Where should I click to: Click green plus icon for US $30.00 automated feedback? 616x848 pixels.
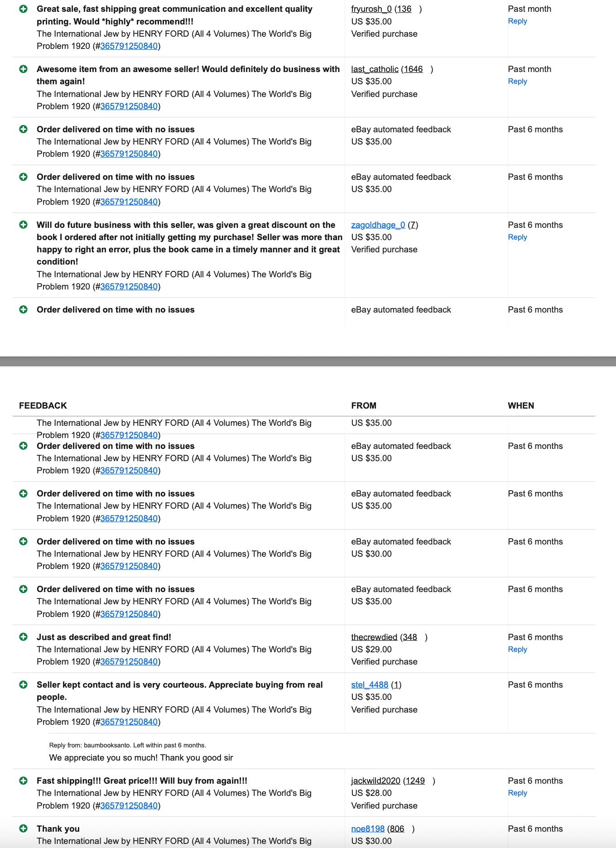[24, 542]
